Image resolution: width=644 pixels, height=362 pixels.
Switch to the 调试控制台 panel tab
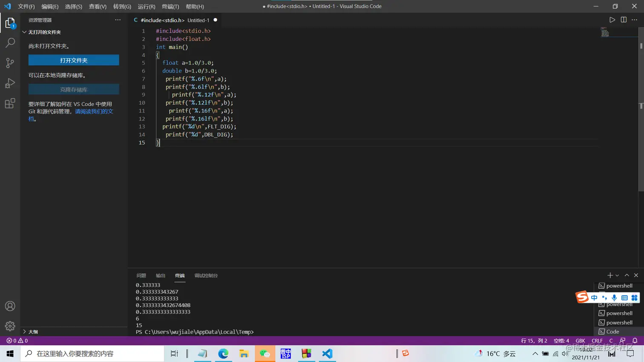point(206,276)
